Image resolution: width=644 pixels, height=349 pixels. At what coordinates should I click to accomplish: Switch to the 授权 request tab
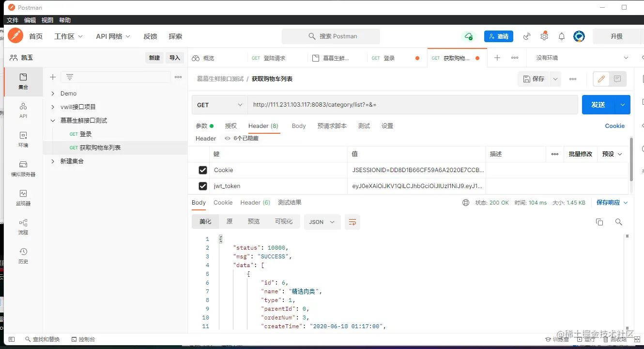pos(231,126)
